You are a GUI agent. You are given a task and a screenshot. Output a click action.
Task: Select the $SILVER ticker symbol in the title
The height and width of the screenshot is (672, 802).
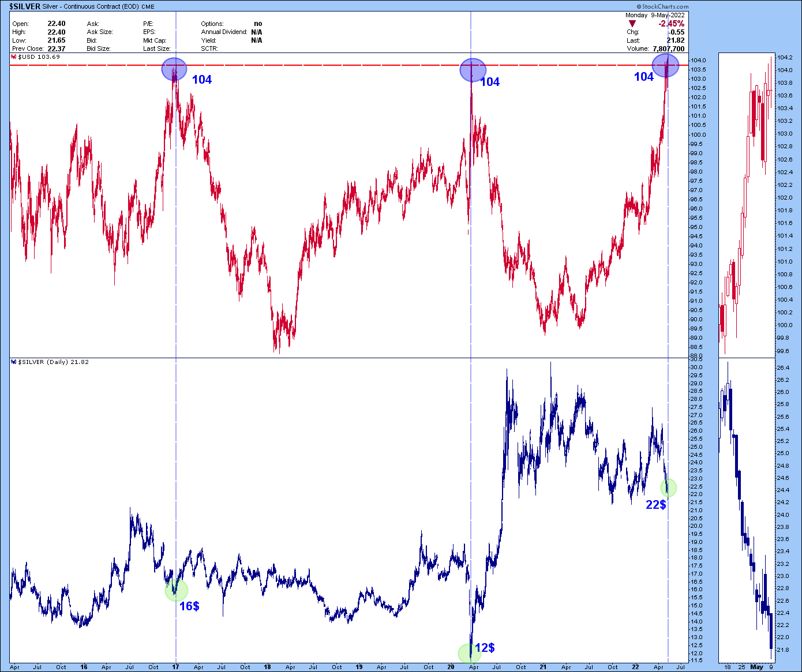(25, 6)
